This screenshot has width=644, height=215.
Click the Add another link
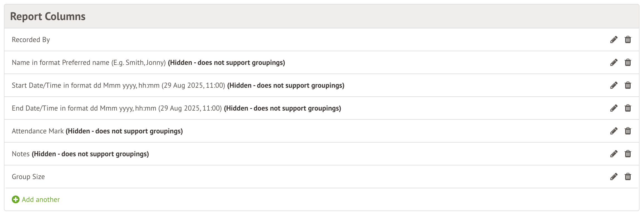[41, 199]
